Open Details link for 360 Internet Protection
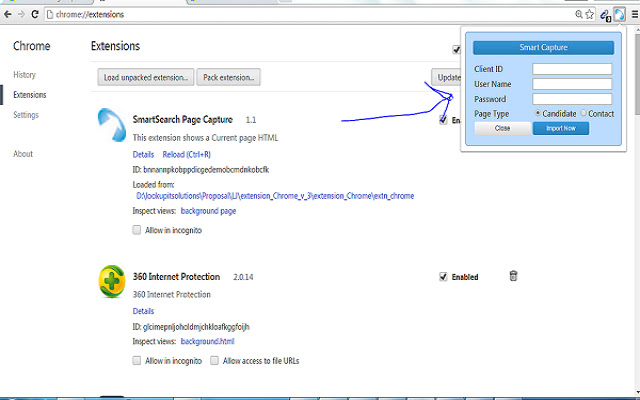 [x=143, y=311]
